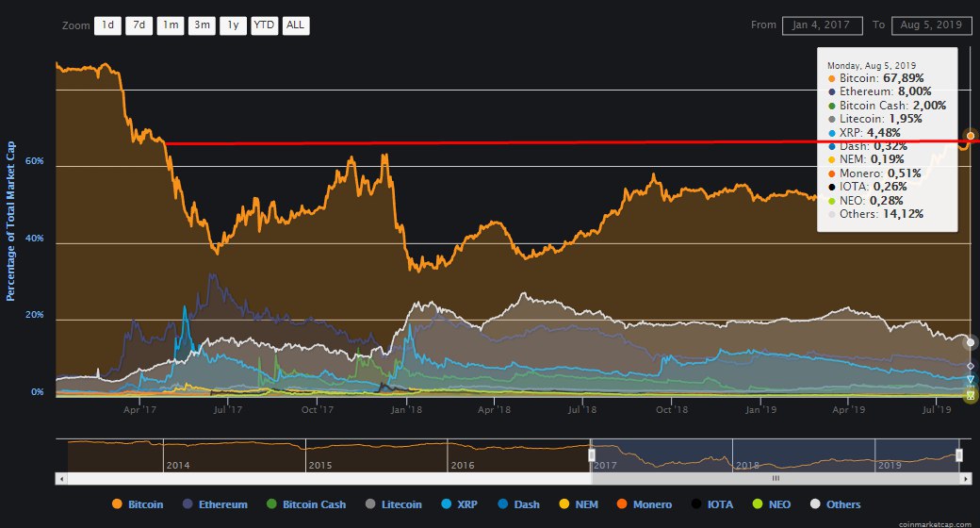Screen dimensions: 980x528
Task: Select the YTD zoom button
Action: [265, 25]
